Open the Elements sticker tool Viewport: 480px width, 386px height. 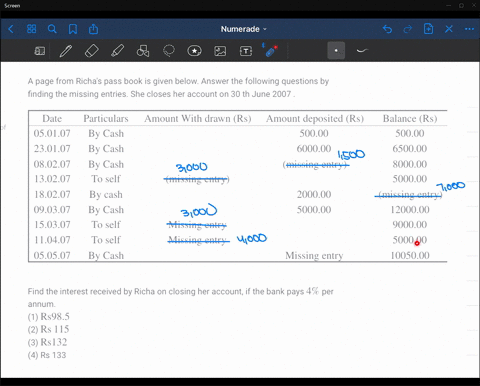(194, 51)
